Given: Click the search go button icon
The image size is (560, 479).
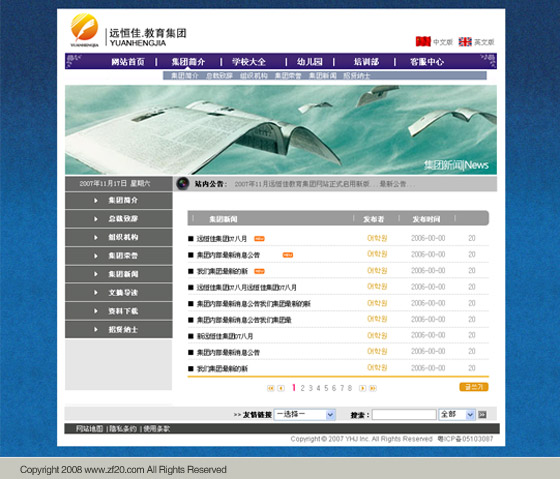Looking at the screenshot, I should coord(482,415).
